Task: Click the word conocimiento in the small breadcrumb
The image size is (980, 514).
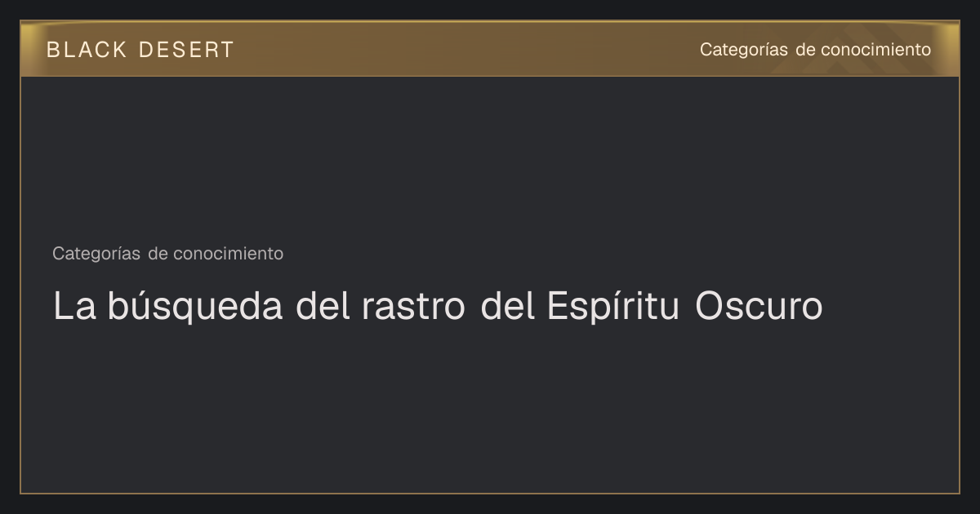Action: coord(228,254)
